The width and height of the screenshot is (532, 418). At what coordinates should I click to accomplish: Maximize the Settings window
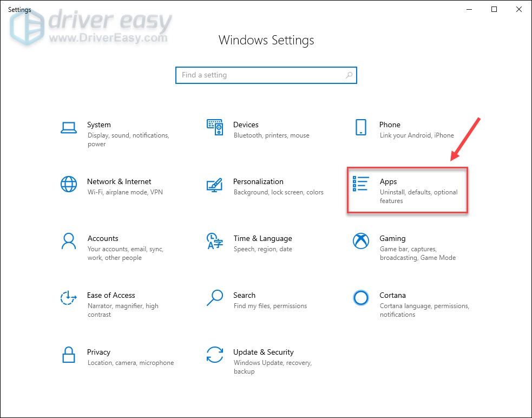[x=494, y=9]
